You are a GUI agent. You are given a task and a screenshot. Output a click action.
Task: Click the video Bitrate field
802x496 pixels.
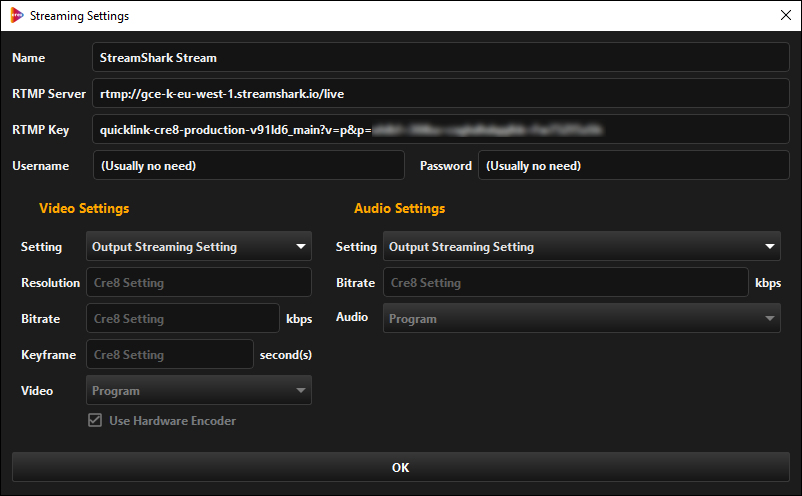point(183,318)
